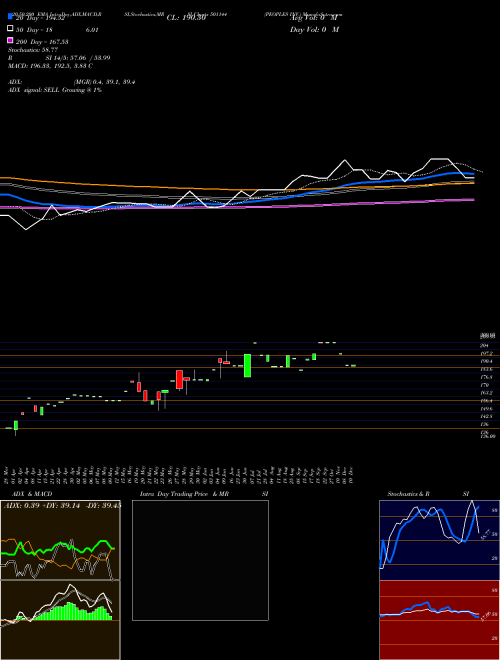The image size is (500, 660).
Task: Click the 'Stochastics: 58.77' readout
Action: coord(33,50)
